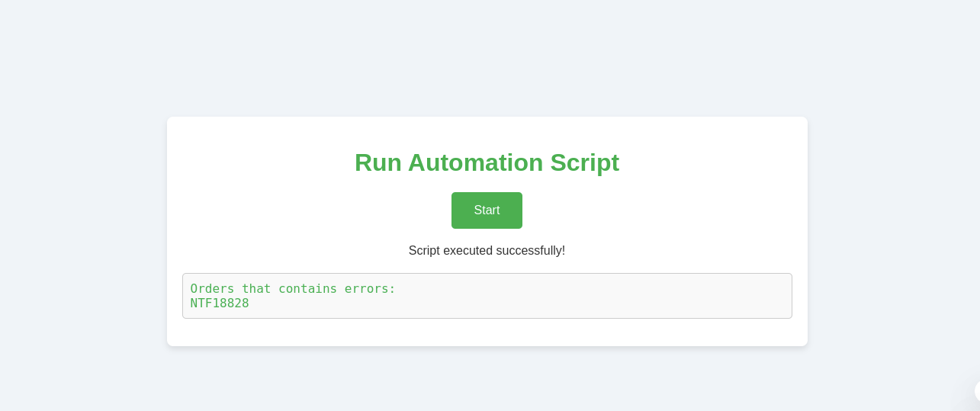The image size is (980, 411).
Task: Click the partially visible floating round button
Action: pos(976,391)
